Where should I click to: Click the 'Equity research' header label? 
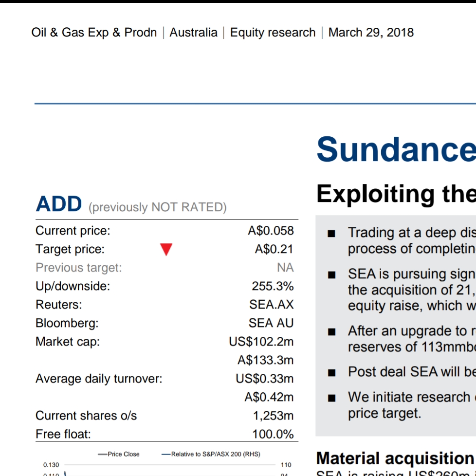[x=273, y=33]
